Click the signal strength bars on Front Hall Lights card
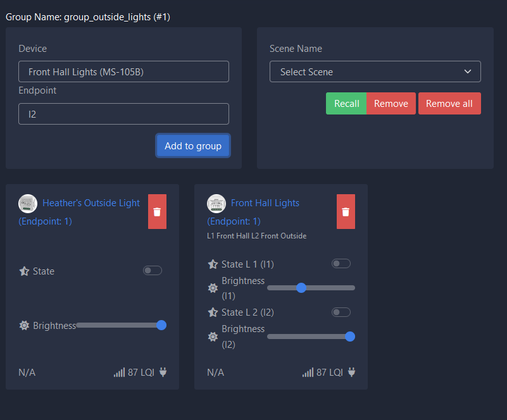This screenshot has height=420, width=507. [x=308, y=372]
